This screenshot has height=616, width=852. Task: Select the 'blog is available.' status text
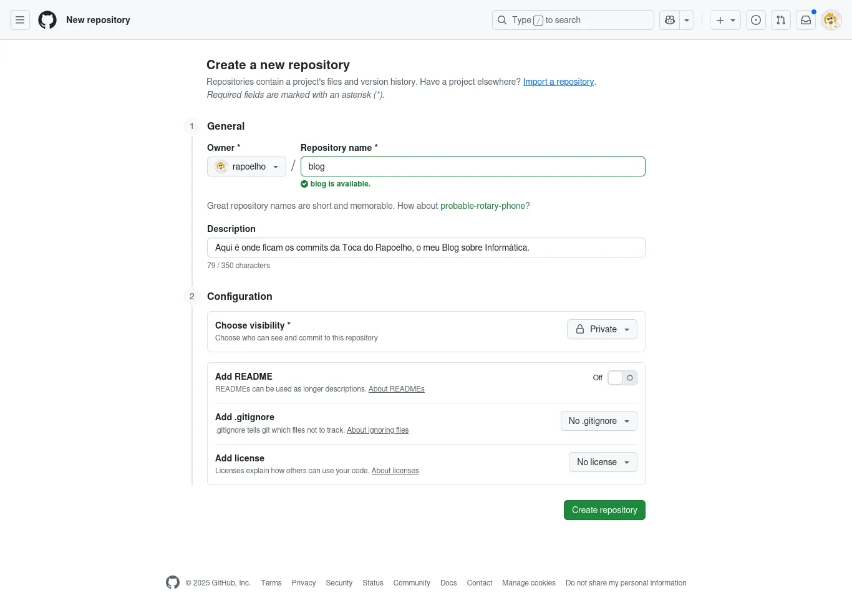pos(341,184)
